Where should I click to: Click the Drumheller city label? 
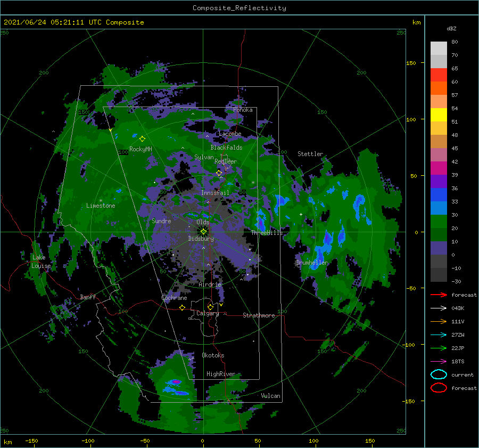point(312,263)
